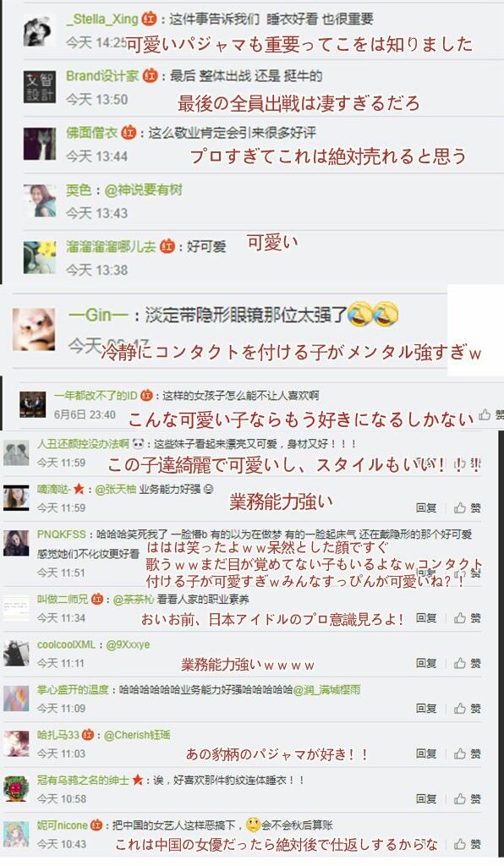504x866 pixels.
Task: Open —Gin— user avatar
Action: click(x=34, y=329)
